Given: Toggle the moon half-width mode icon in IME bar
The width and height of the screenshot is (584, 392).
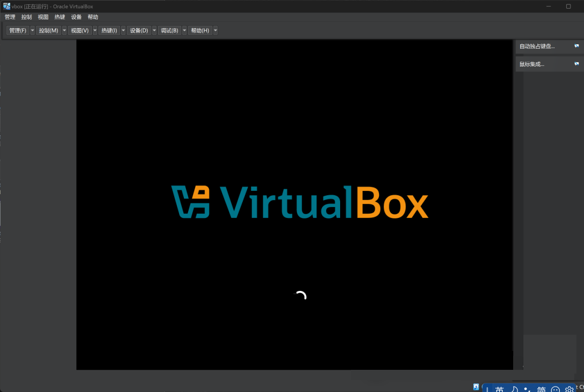Looking at the screenshot, I should 514,389.
